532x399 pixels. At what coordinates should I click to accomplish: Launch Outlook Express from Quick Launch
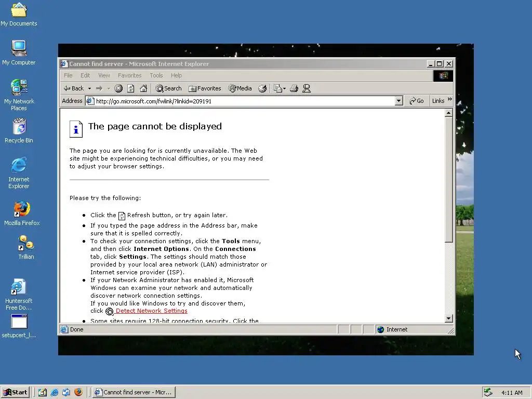click(66, 392)
